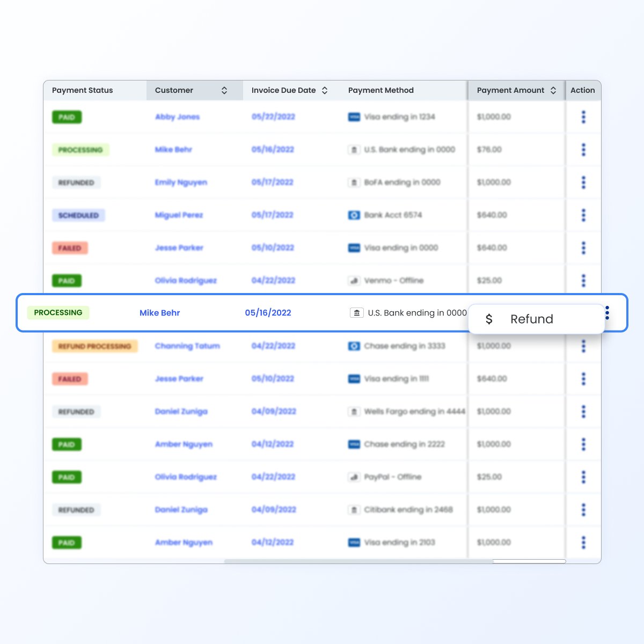Open customer Miguel Perez link

click(179, 215)
